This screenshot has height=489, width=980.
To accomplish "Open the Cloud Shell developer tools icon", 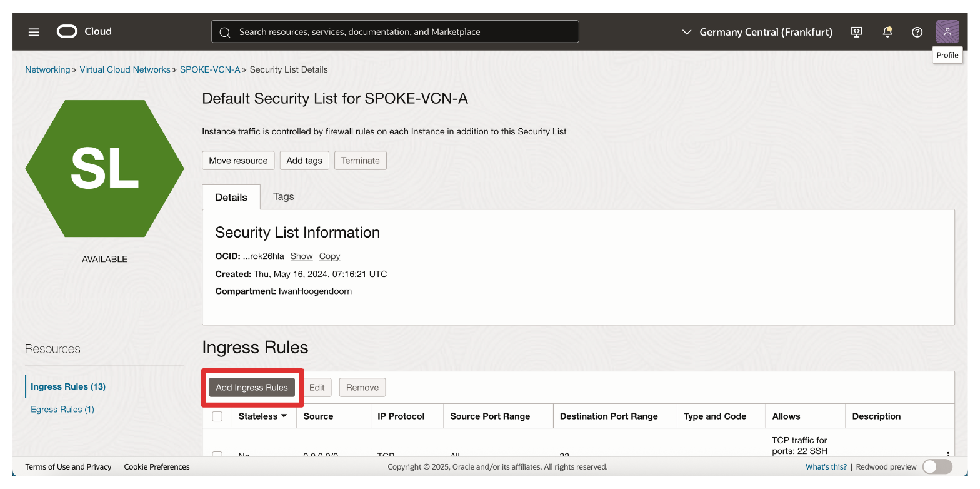I will point(857,32).
